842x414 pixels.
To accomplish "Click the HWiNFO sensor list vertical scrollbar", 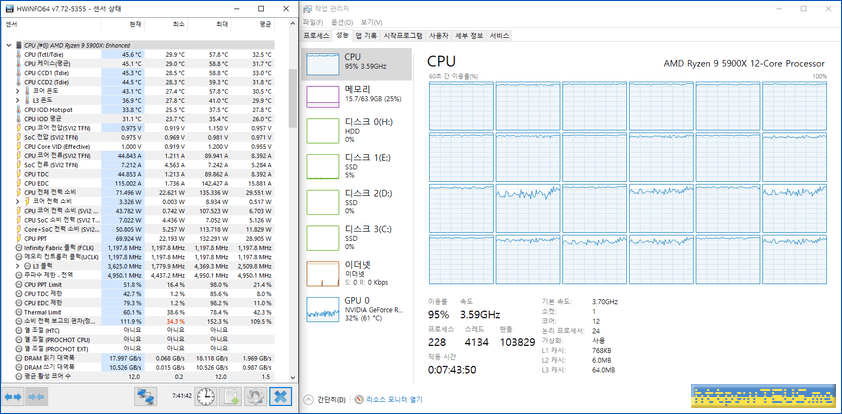I will (292, 200).
